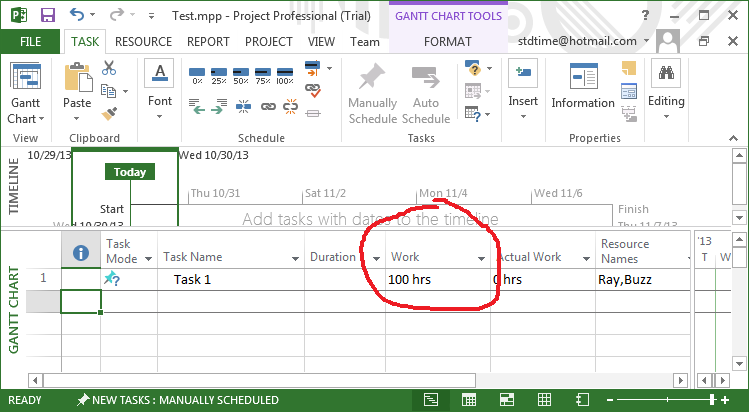Switch to the REPORT tab
This screenshot has height=412, width=749.
[208, 42]
